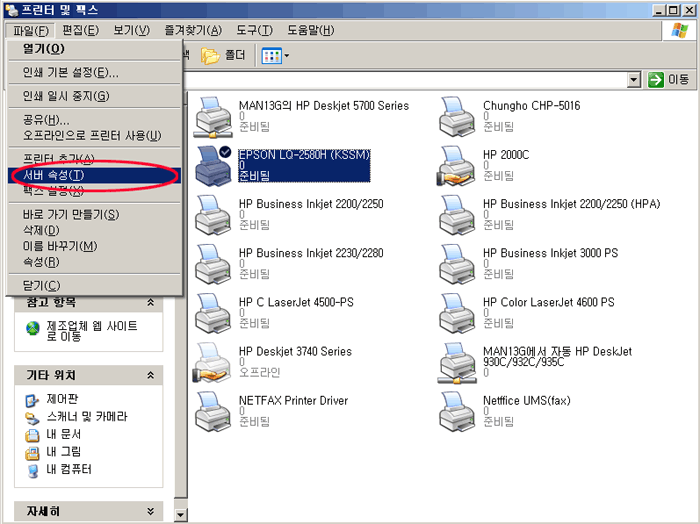
Task: Expand the 자세히 details section
Action: [x=150, y=511]
